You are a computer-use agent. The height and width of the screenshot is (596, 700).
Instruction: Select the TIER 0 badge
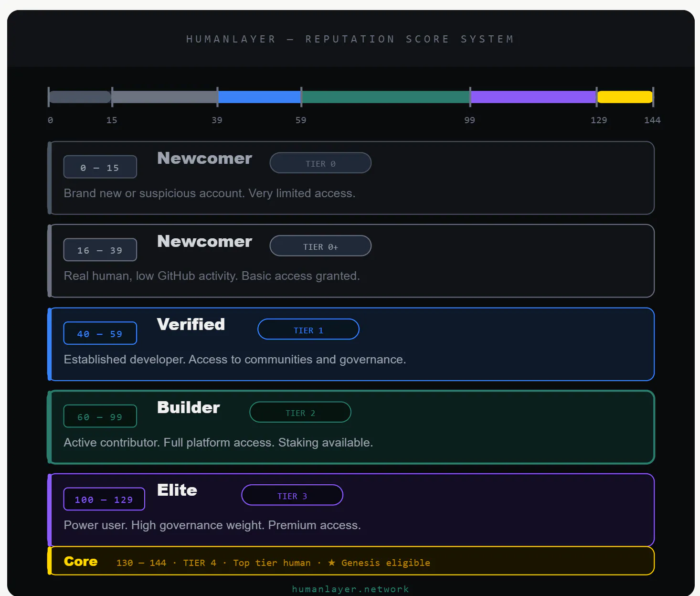coord(320,163)
